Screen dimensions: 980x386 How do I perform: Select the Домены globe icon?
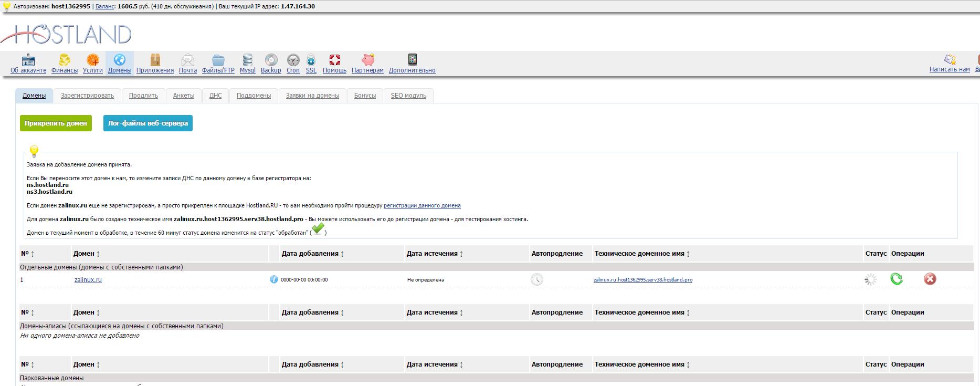tap(120, 60)
